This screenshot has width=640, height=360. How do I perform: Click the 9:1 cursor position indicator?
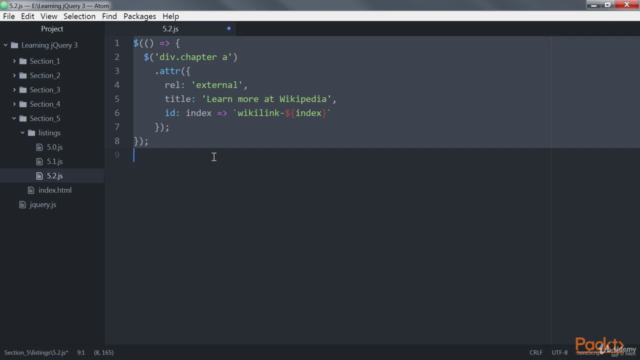81,353
